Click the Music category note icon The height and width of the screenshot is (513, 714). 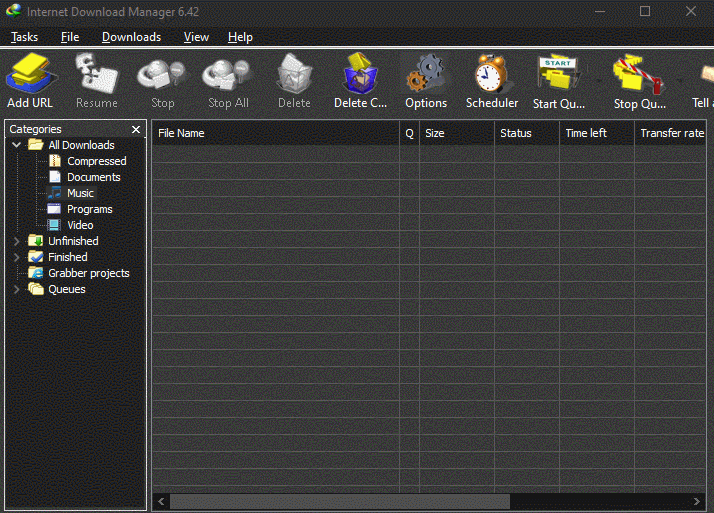(55, 193)
